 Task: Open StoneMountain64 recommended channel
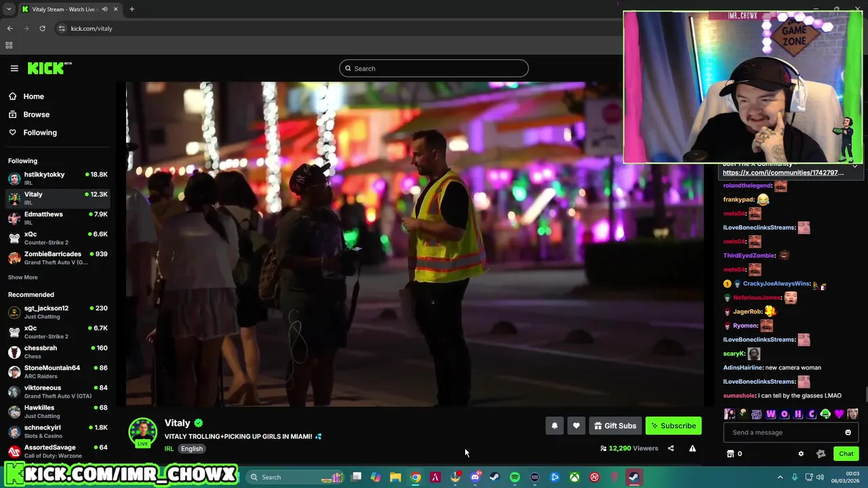point(58,371)
